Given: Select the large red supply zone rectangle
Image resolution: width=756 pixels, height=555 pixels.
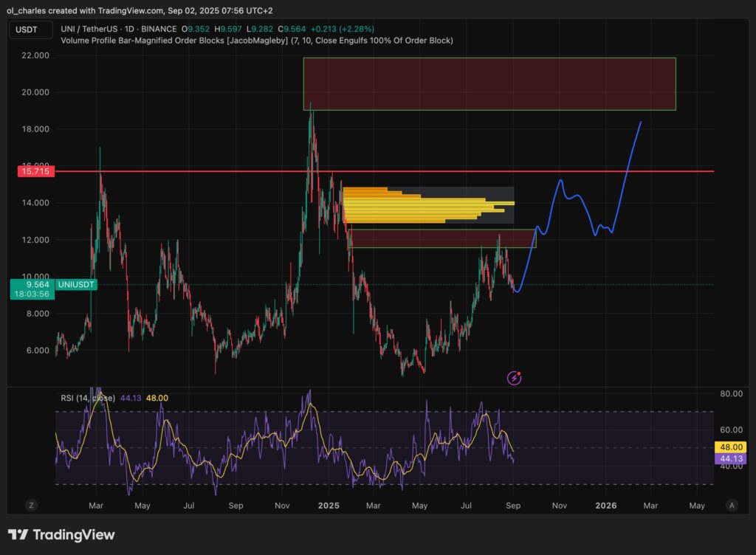Looking at the screenshot, I should (x=489, y=83).
